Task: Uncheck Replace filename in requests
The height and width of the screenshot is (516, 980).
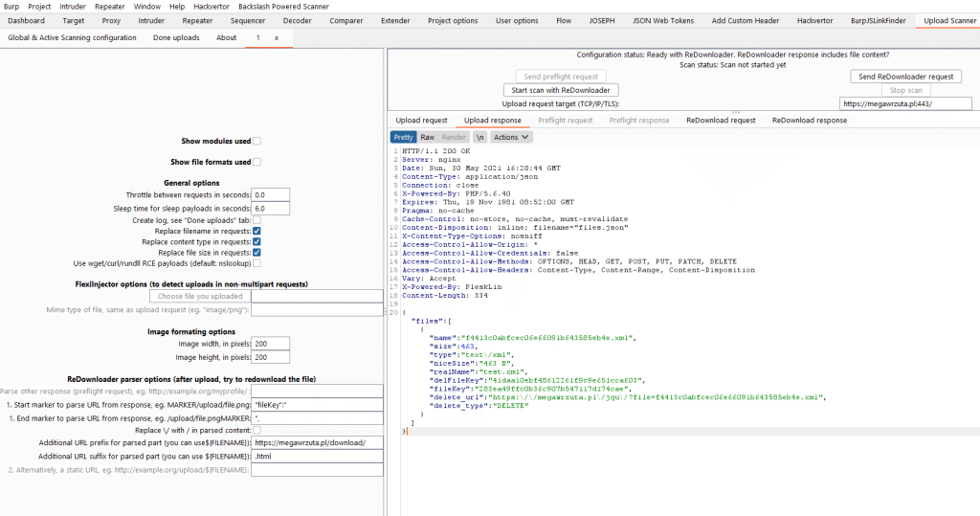Action: click(256, 231)
